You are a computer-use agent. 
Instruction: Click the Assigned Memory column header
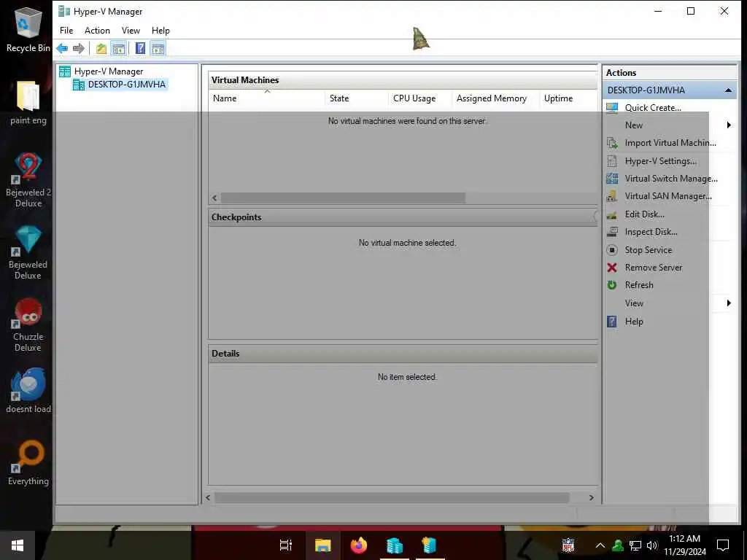click(495, 98)
